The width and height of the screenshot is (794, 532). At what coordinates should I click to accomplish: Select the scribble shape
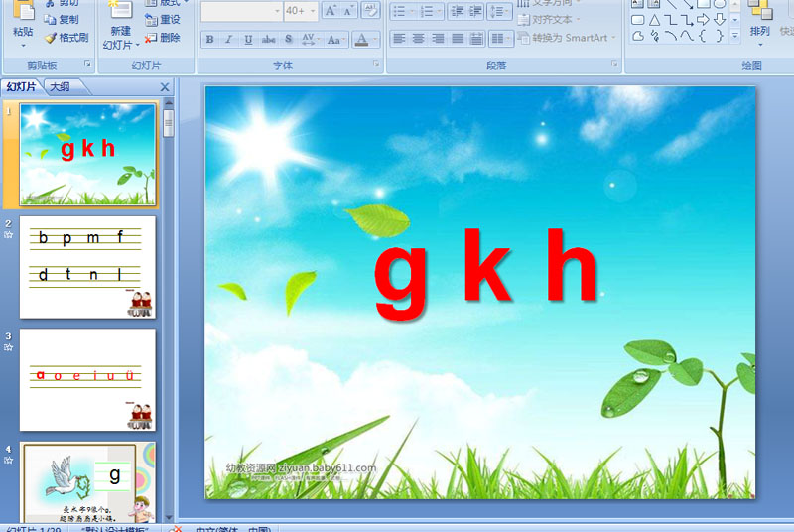(x=655, y=36)
